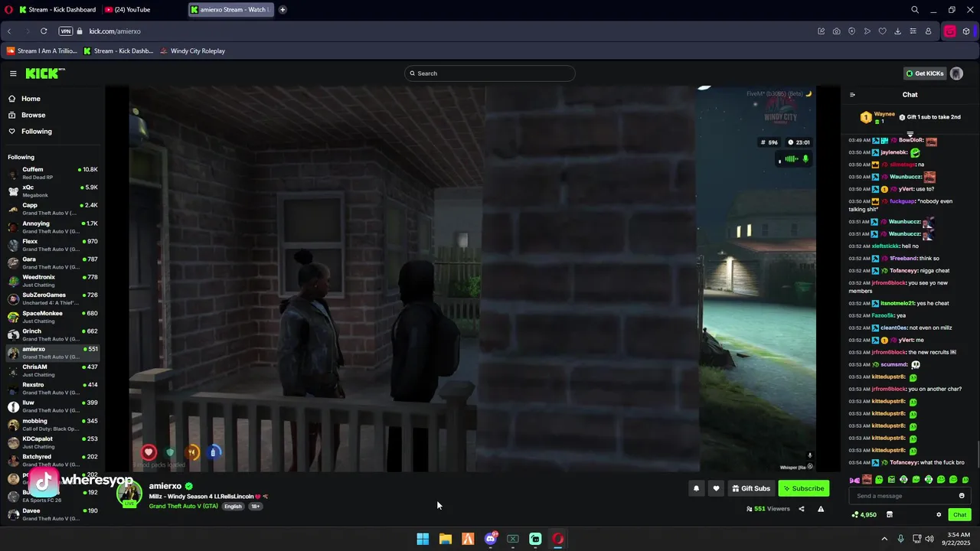Click the Get KICKs button

pyautogui.click(x=925, y=73)
